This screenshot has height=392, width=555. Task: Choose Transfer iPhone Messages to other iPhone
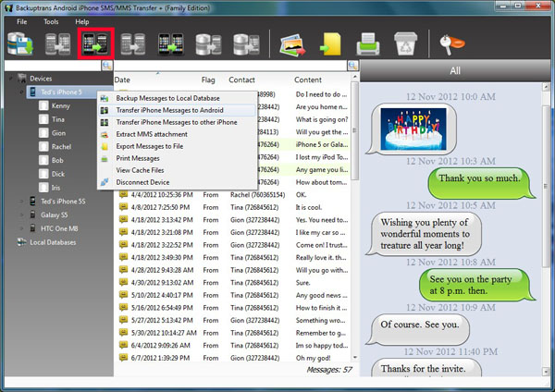(177, 122)
